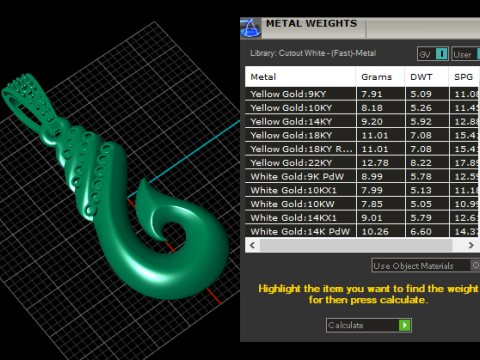Highlight White Gold:10KX1 row

pyautogui.click(x=362, y=190)
